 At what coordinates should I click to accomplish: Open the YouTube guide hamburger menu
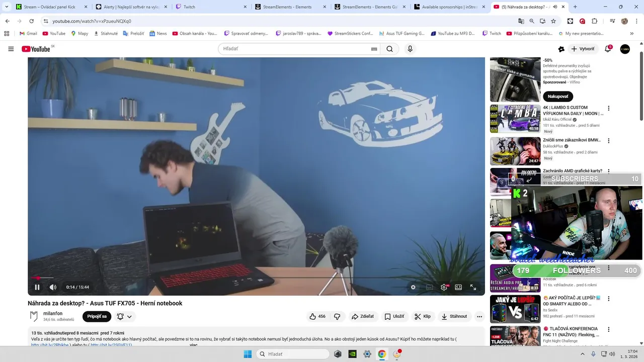(11, 49)
